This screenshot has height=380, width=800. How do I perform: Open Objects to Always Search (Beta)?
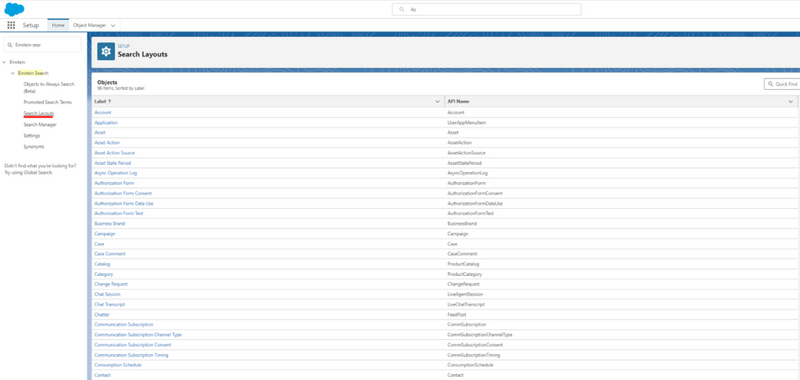tap(49, 87)
